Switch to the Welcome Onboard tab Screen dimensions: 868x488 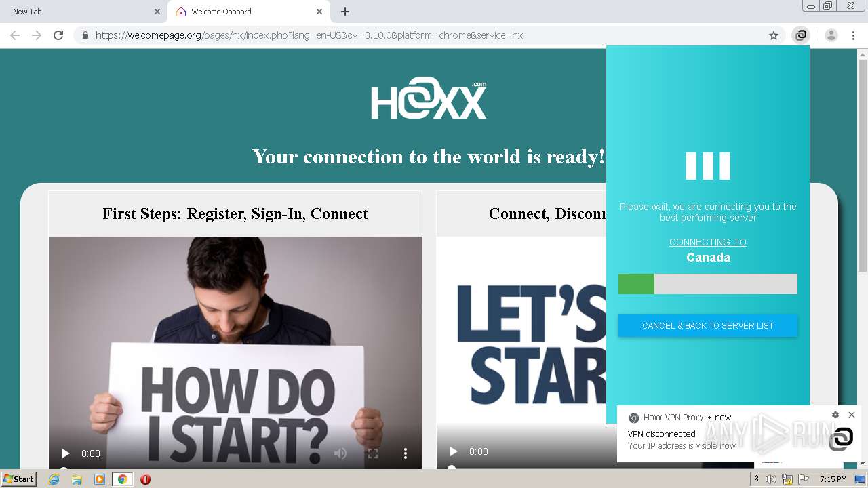pos(248,12)
